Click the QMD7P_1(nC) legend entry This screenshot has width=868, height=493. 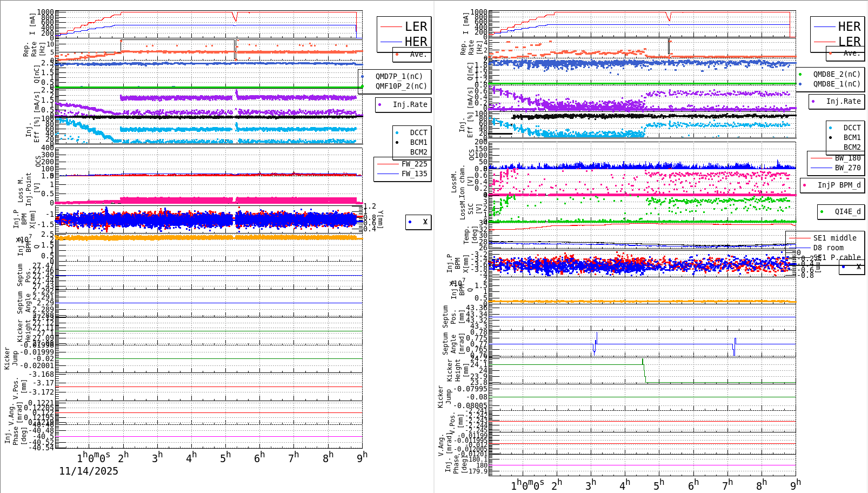tap(399, 76)
